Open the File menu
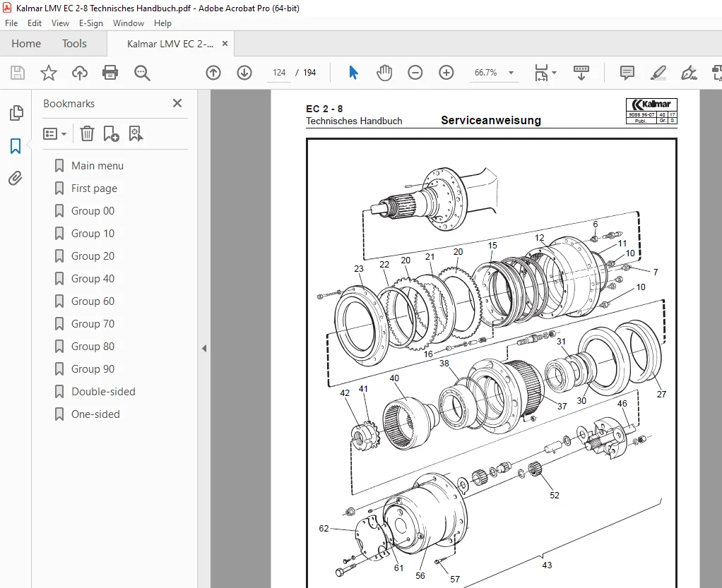Screen dimensions: 722x588 coord(11,23)
